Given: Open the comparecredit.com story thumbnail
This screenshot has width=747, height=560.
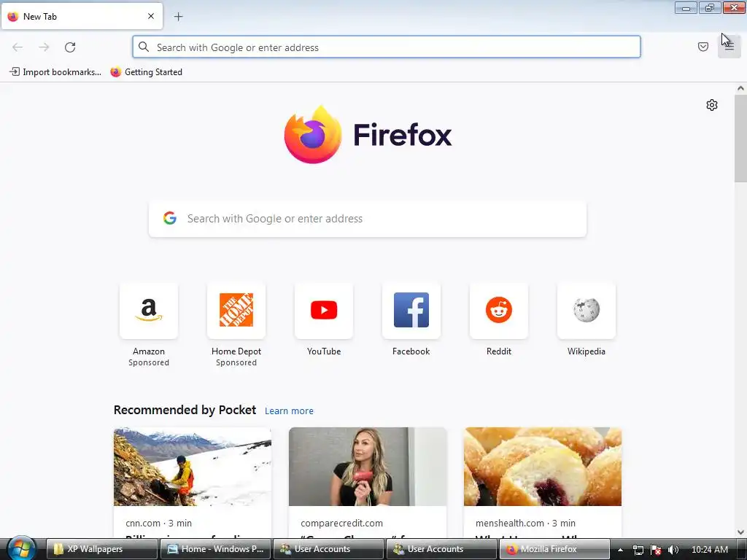Looking at the screenshot, I should pos(368,467).
